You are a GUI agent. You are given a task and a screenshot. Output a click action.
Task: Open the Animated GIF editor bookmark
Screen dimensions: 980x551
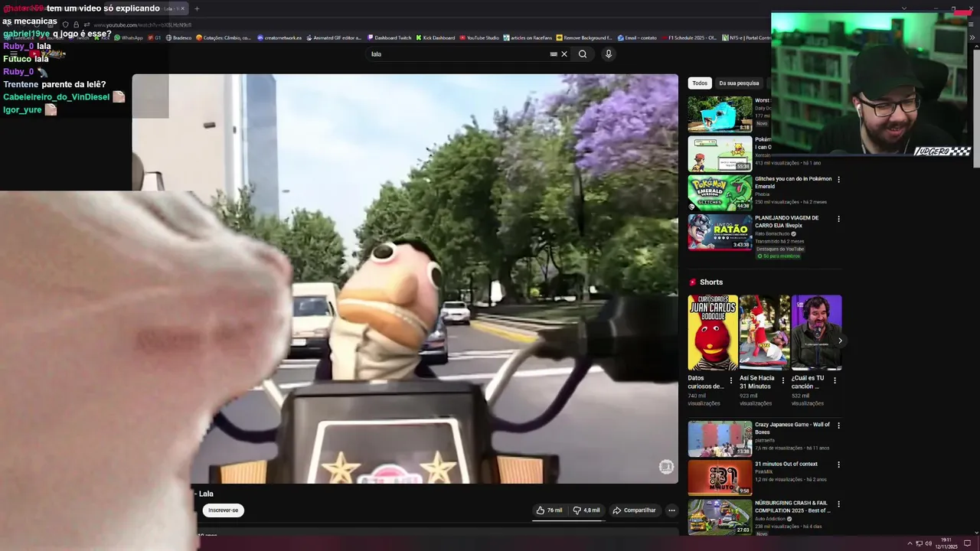pyautogui.click(x=334, y=37)
